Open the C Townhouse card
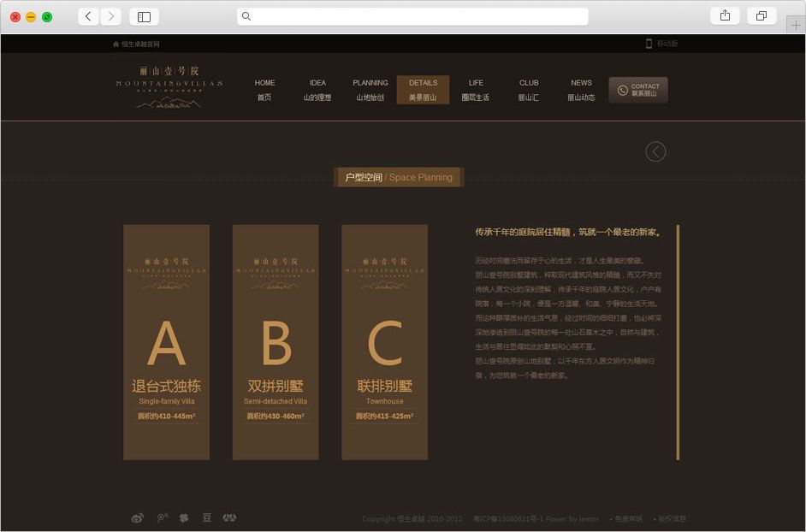Screen dimensions: 806x532 [x=384, y=342]
